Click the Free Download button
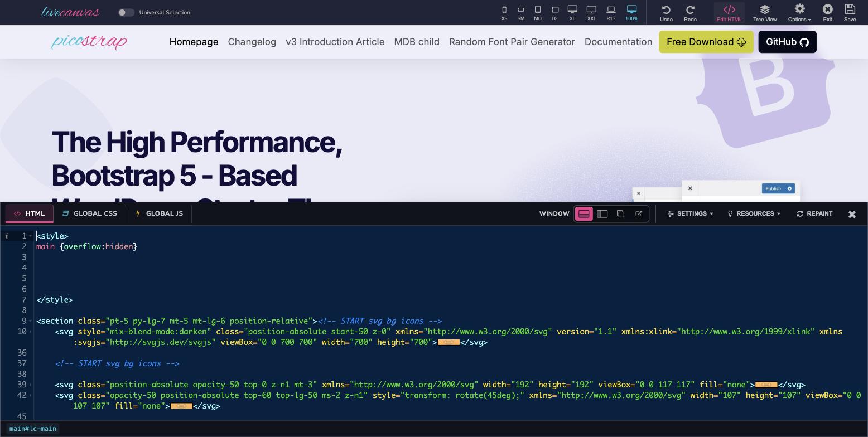The height and width of the screenshot is (437, 868). pos(706,42)
